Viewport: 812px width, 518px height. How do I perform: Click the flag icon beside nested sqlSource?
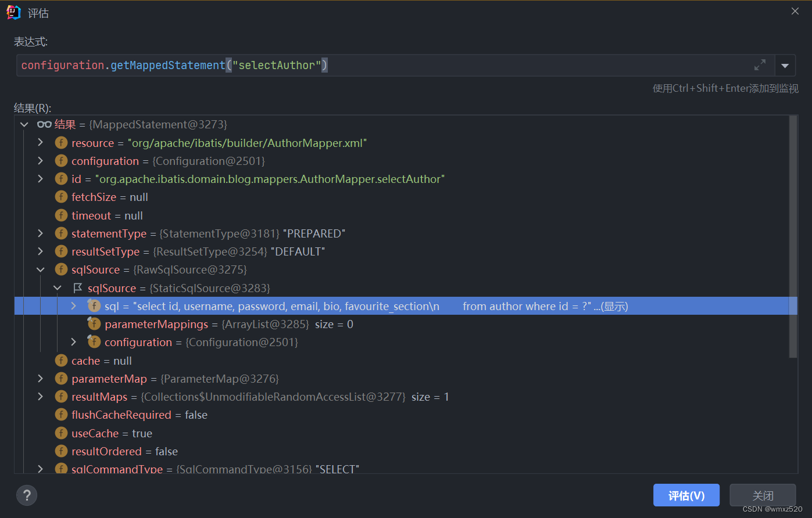[x=78, y=288]
